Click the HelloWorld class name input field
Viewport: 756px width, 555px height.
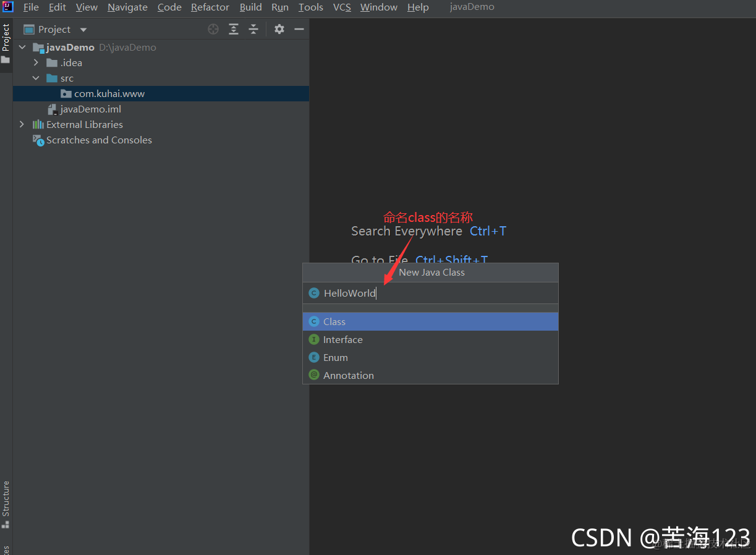pyautogui.click(x=430, y=293)
